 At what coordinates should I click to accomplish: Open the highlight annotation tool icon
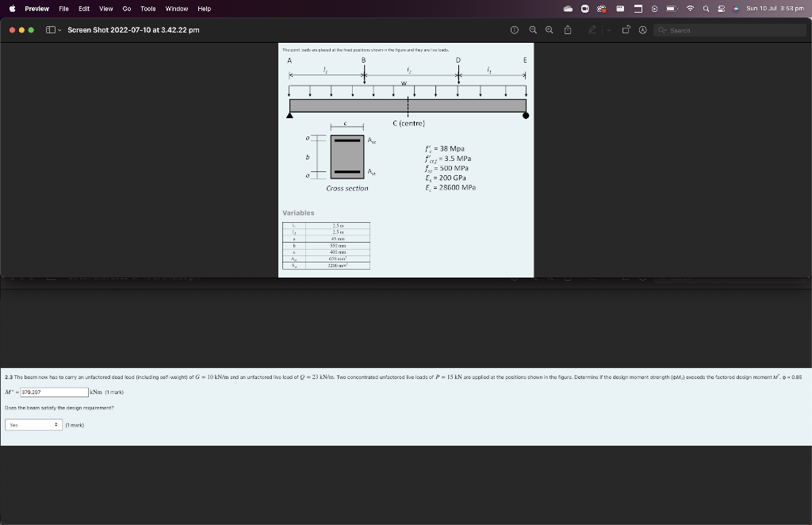[642, 29]
